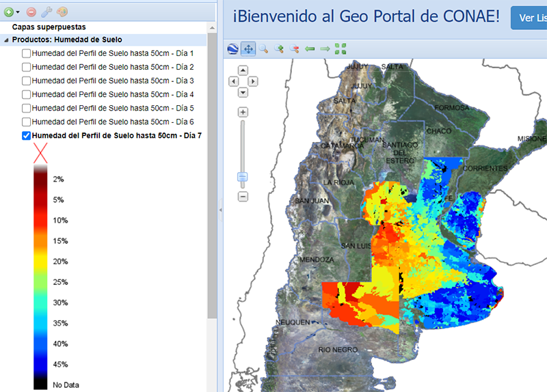Click the zoom level slider handle
Screen dimensions: 547x392
point(243,177)
